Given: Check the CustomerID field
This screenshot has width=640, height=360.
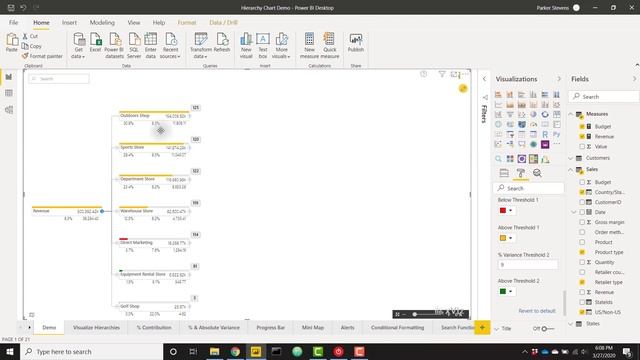Looking at the screenshot, I should [x=582, y=202].
